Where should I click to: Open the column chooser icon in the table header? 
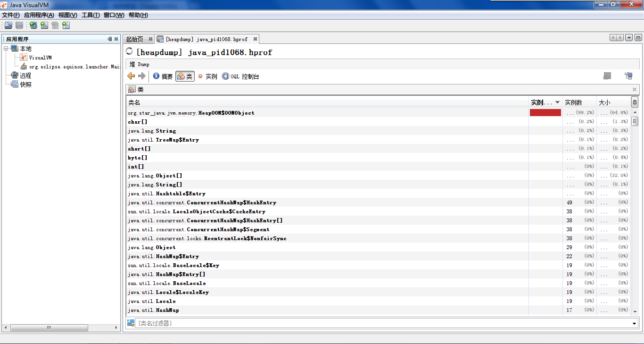tap(635, 102)
